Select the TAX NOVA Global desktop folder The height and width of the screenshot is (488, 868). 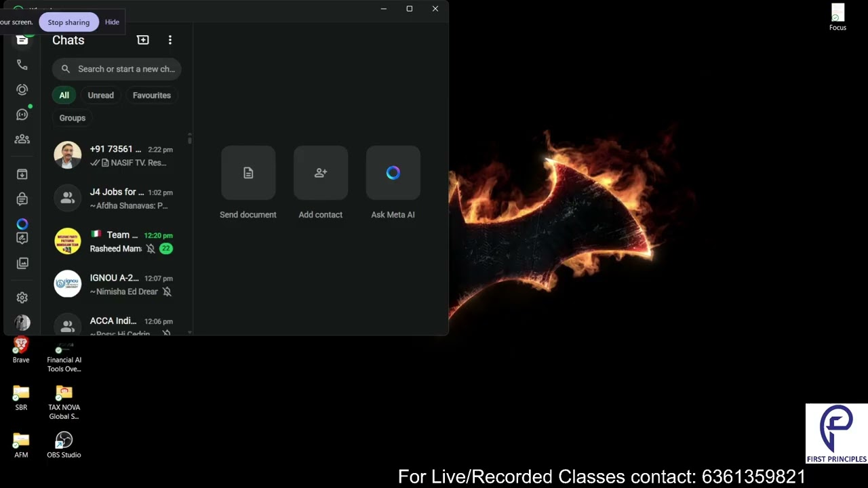[64, 403]
